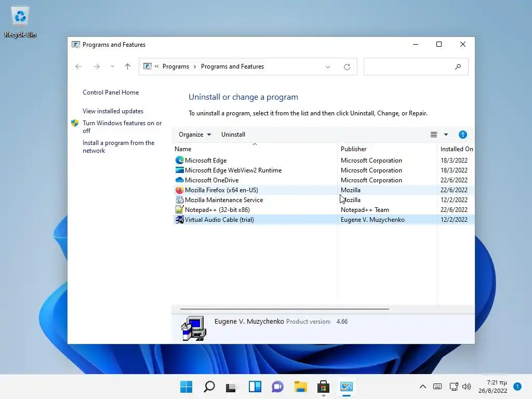This screenshot has height=399, width=532.
Task: Refresh the Programs and Features view
Action: 347,67
